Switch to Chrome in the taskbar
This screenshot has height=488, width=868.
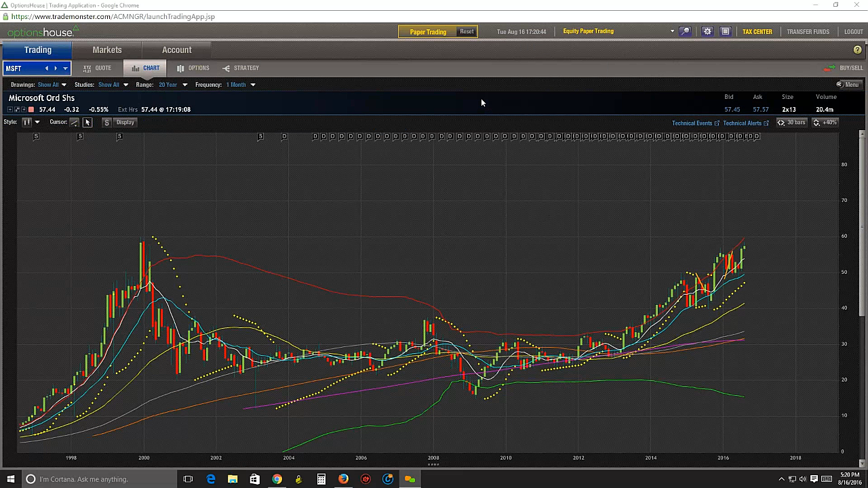point(277,479)
